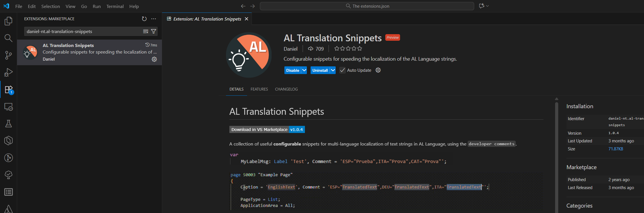Open Views and More Actions ellipsis

click(154, 19)
